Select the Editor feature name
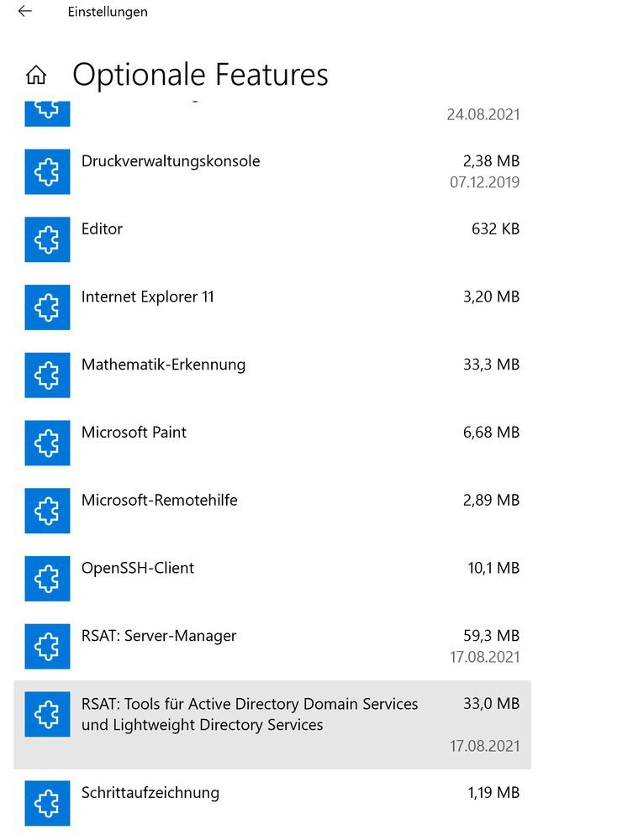Viewport: 633px width, 840px height. pos(102,228)
